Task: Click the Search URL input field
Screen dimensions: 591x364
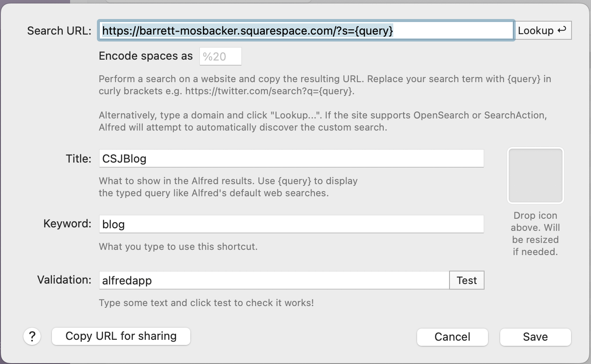Action: point(306,30)
